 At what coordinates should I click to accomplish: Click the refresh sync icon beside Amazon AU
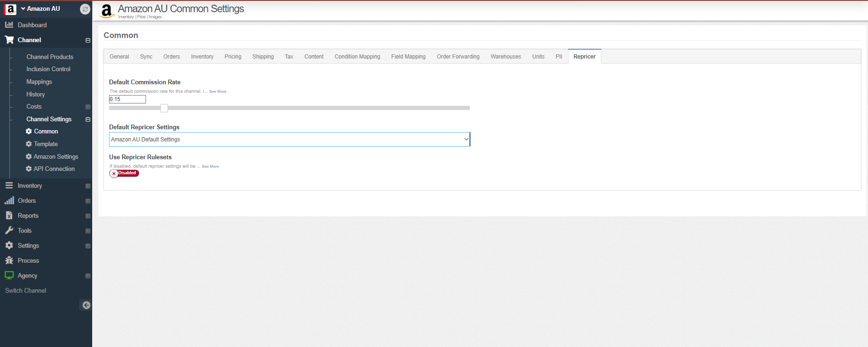pos(85,9)
